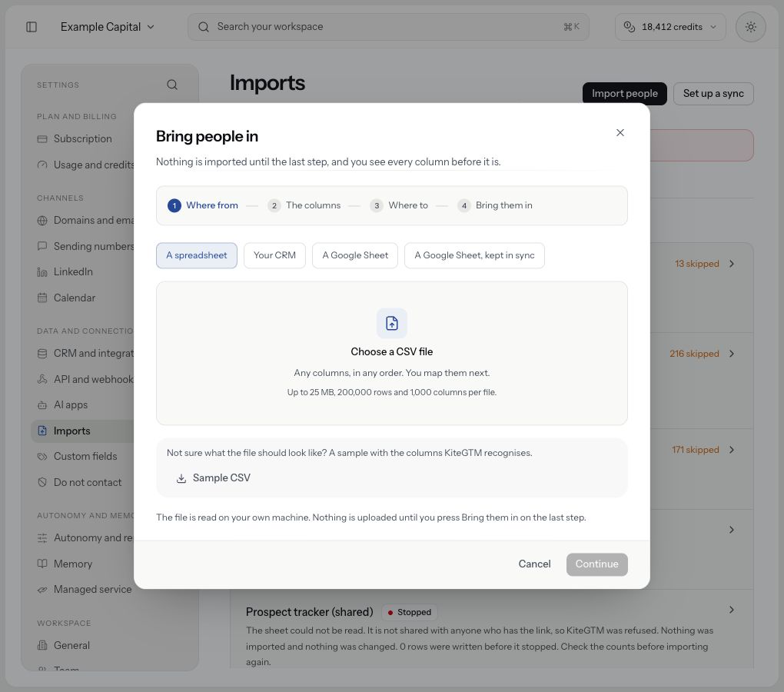The height and width of the screenshot is (692, 784).
Task: Select the A spreadsheet source option
Action: coord(197,255)
